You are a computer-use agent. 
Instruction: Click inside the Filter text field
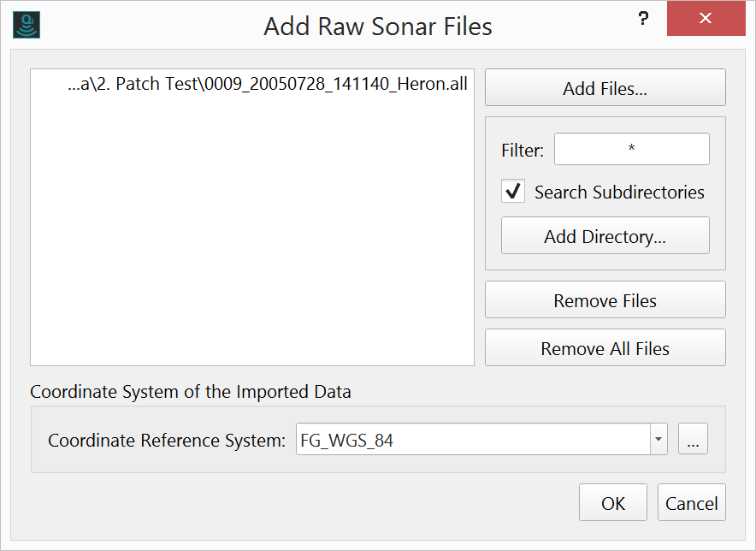coord(631,149)
